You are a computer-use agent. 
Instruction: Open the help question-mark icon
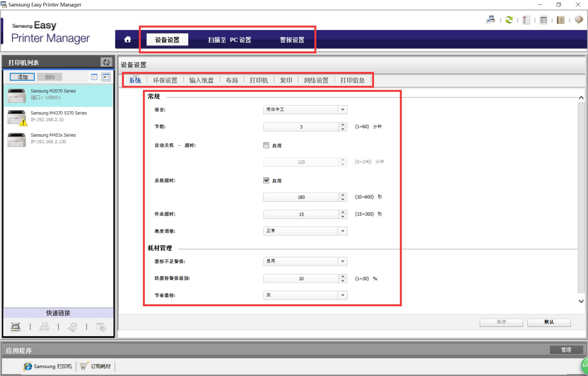click(561, 20)
